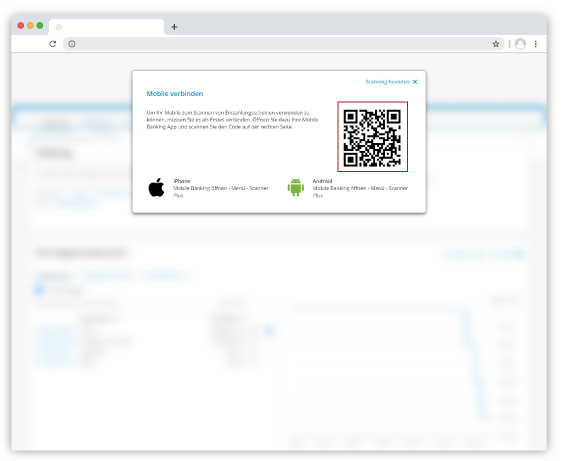
Task: Open the browser profile avatar
Action: click(x=520, y=44)
